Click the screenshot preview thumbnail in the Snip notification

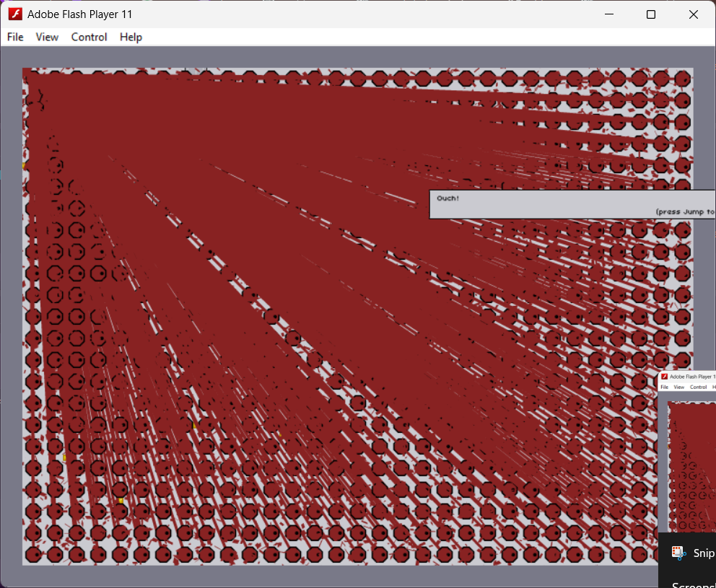[x=687, y=452]
